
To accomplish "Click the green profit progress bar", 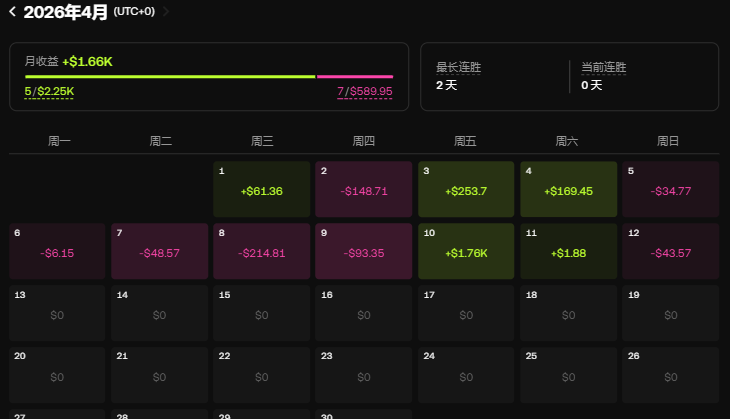I will (170, 76).
